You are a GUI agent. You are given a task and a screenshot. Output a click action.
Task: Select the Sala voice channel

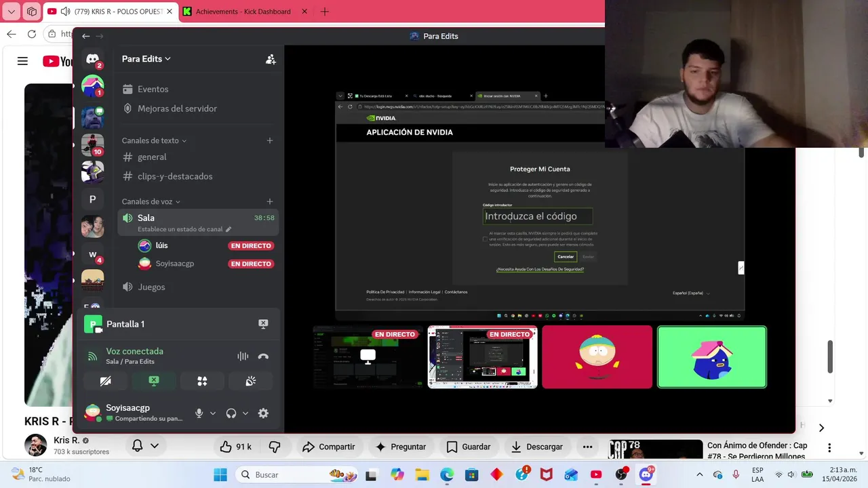coord(198,222)
